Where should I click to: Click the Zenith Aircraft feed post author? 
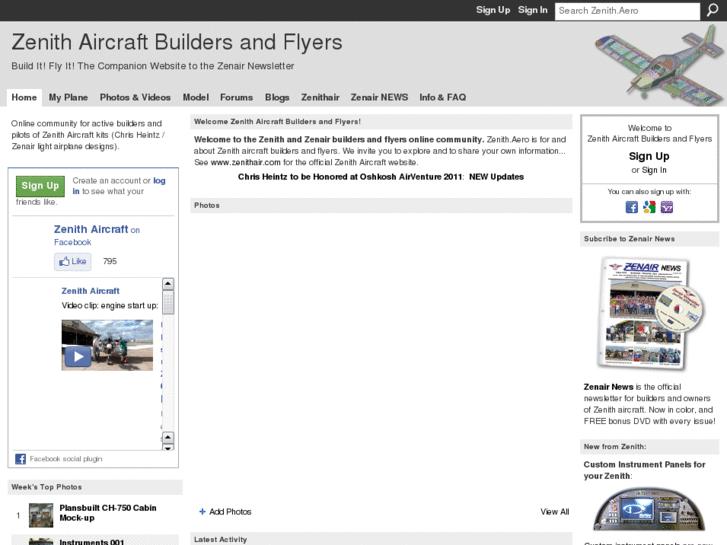click(x=90, y=291)
